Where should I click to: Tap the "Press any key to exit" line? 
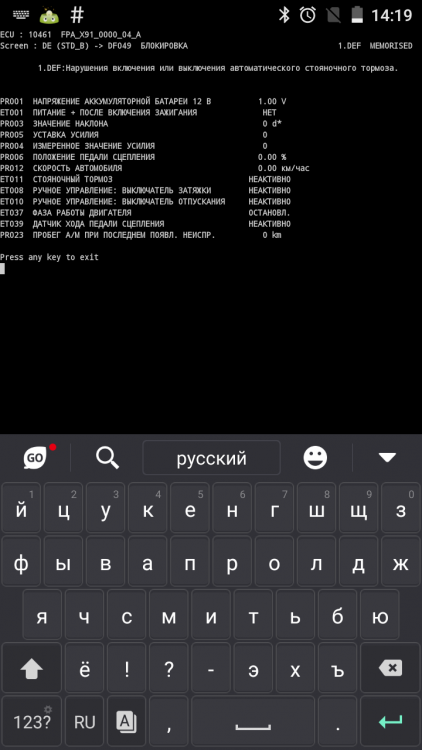pos(49,257)
